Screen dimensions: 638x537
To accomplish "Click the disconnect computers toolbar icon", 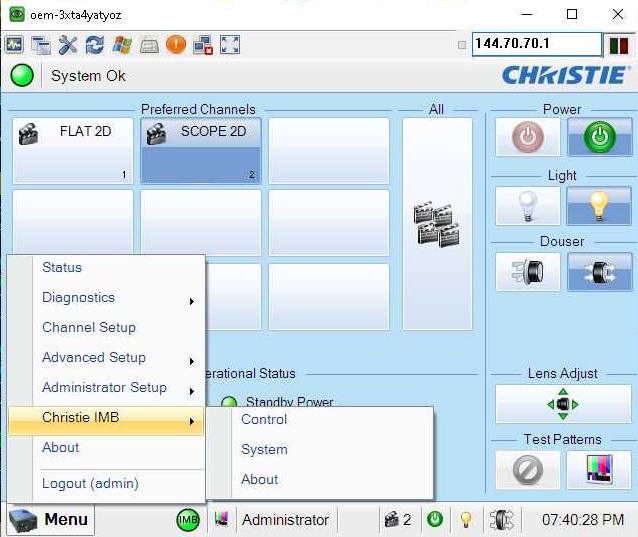I will 203,45.
